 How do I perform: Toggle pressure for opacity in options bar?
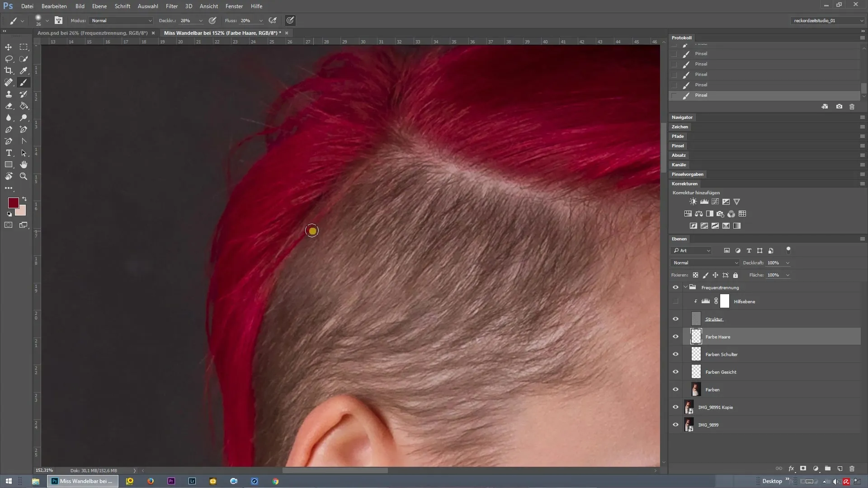tap(212, 20)
